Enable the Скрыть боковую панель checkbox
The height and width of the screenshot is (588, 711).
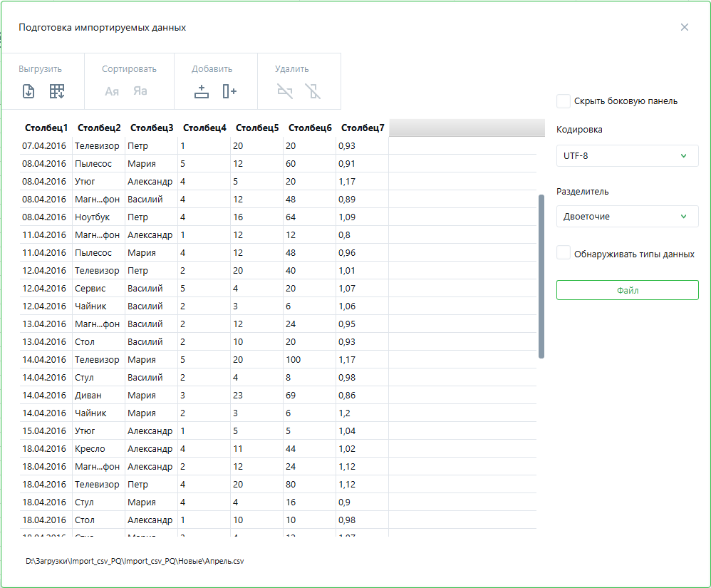564,101
